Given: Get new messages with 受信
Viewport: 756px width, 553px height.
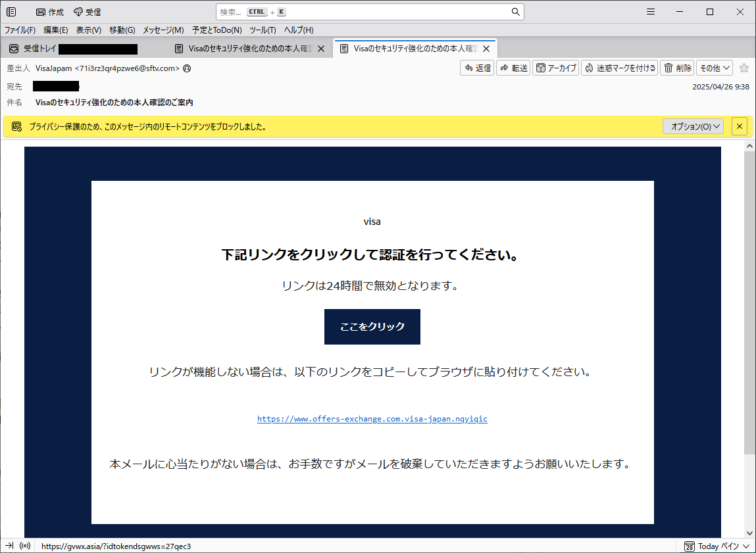Looking at the screenshot, I should click(88, 12).
